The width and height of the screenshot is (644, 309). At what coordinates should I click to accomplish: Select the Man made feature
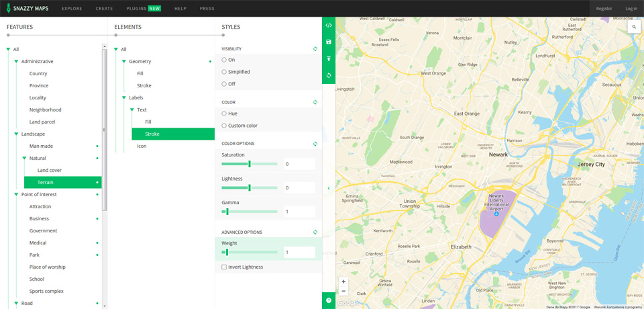41,146
